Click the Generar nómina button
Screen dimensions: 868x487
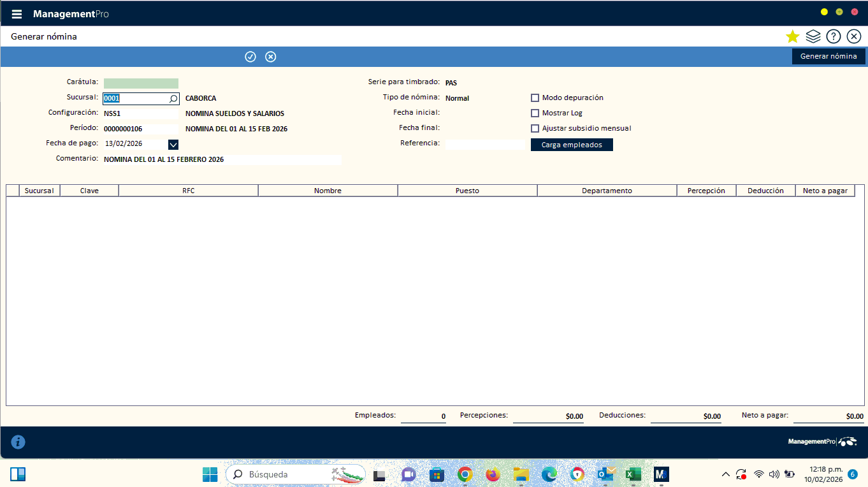[x=828, y=56]
